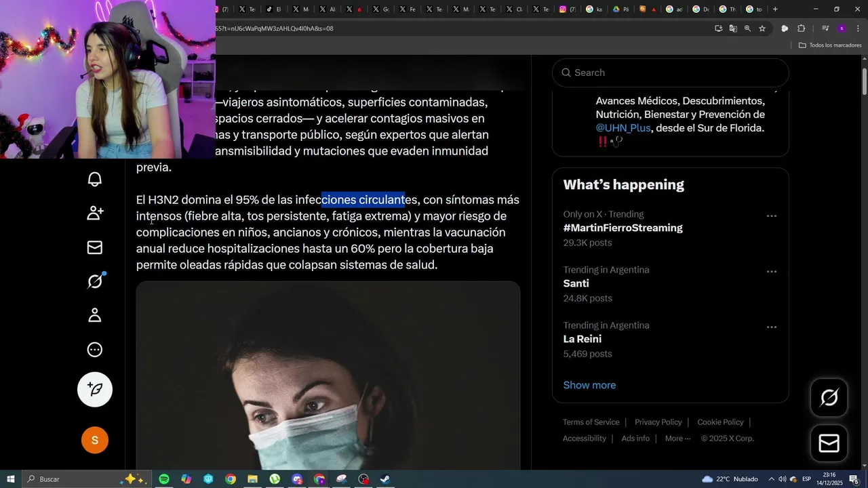This screenshot has height=488, width=868.
Task: Click the masked woman post image
Action: 328,376
